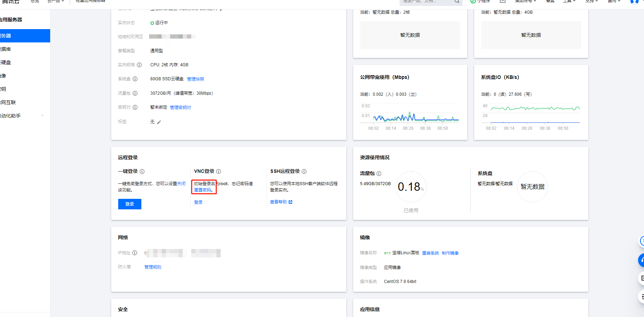Click the CentOS 7.9 64bit text
644x317 pixels.
400,282
